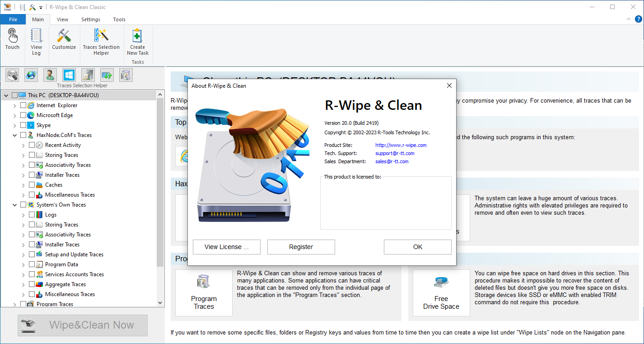Launch Traces Selection Helper from ribbon
Viewport: 644px width, 344px height.
coord(101,42)
